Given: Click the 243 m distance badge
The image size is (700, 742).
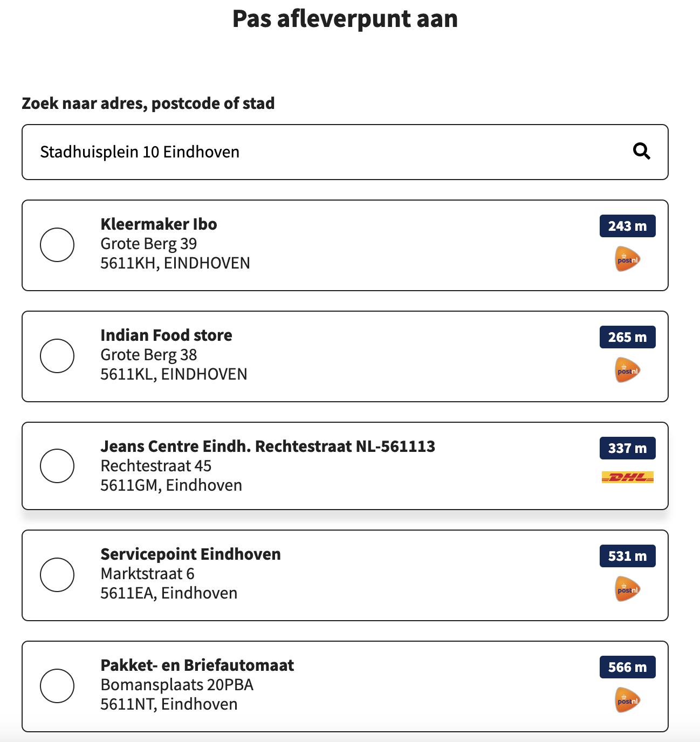Looking at the screenshot, I should pyautogui.click(x=628, y=226).
